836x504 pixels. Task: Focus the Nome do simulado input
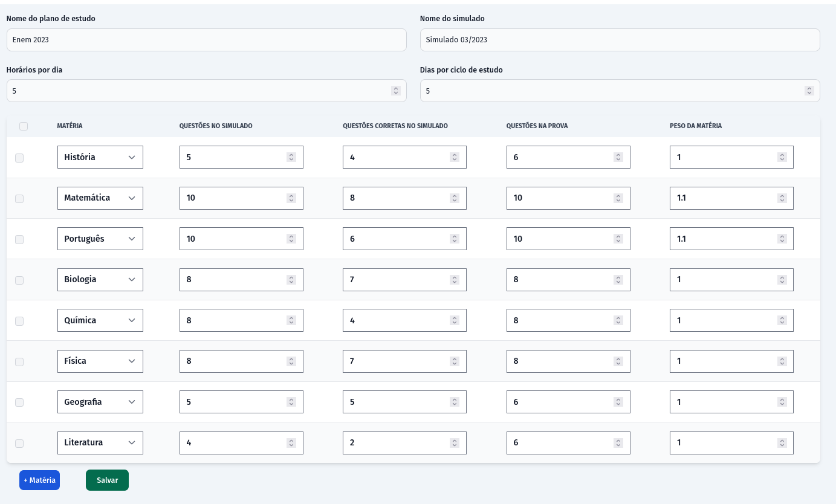(620, 40)
